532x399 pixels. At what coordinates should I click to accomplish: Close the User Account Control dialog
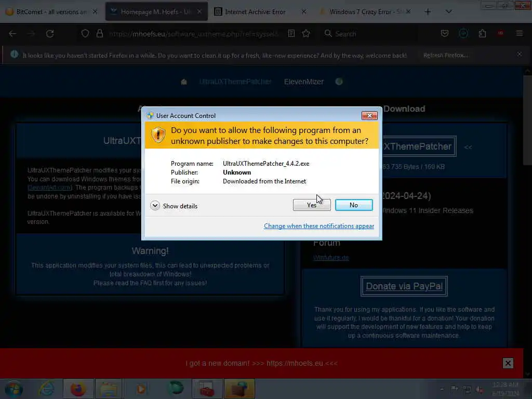[369, 116]
